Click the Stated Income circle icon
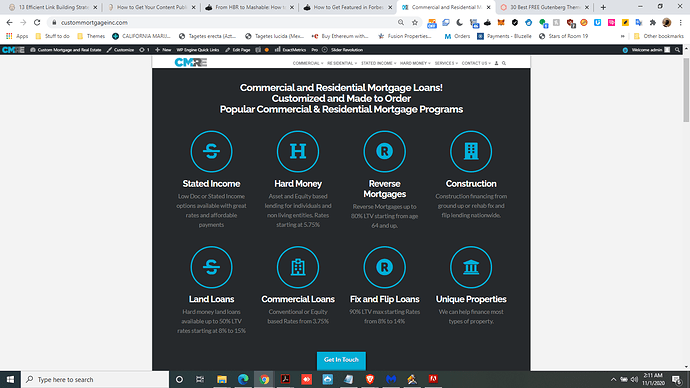 point(211,151)
